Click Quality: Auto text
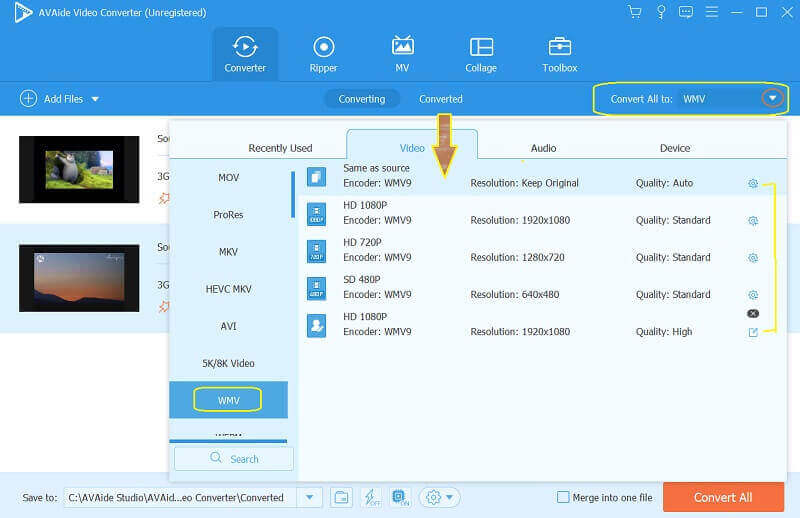Viewport: 800px width, 518px height. [x=664, y=183]
